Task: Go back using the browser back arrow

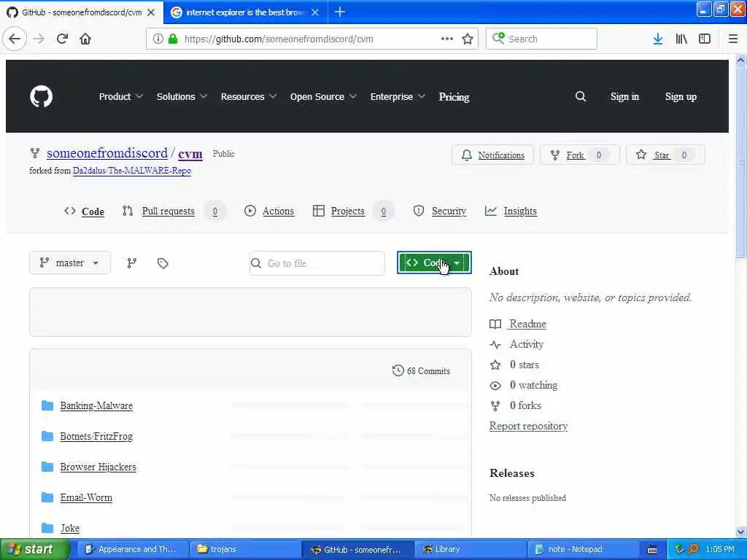Action: point(15,39)
